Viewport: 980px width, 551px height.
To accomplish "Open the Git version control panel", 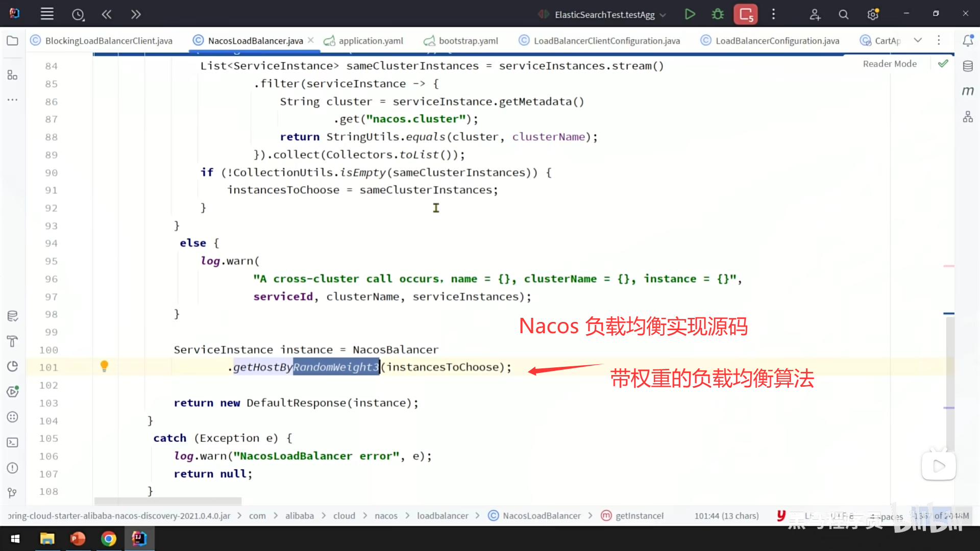I will tap(13, 493).
